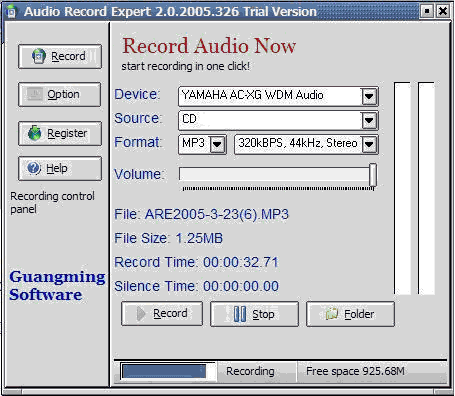Click the Silence Time: 00:00:00.00 readout
Screen dimensions: 455x396
196,286
